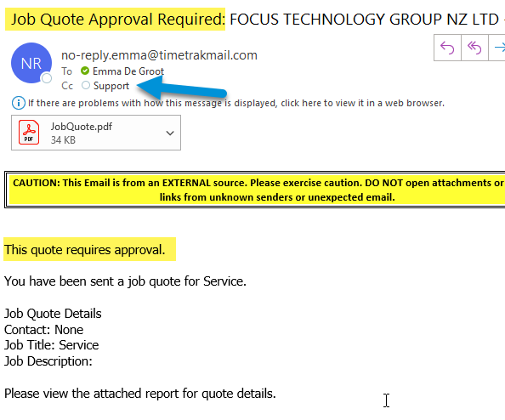Click the Support Cc recipient
Screen dimensions: 505x420
(x=111, y=86)
